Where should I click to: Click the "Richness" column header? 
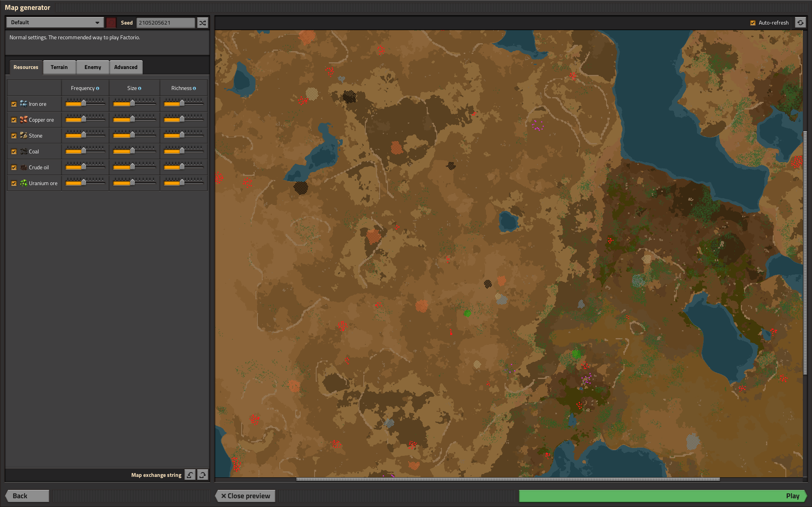[181, 88]
